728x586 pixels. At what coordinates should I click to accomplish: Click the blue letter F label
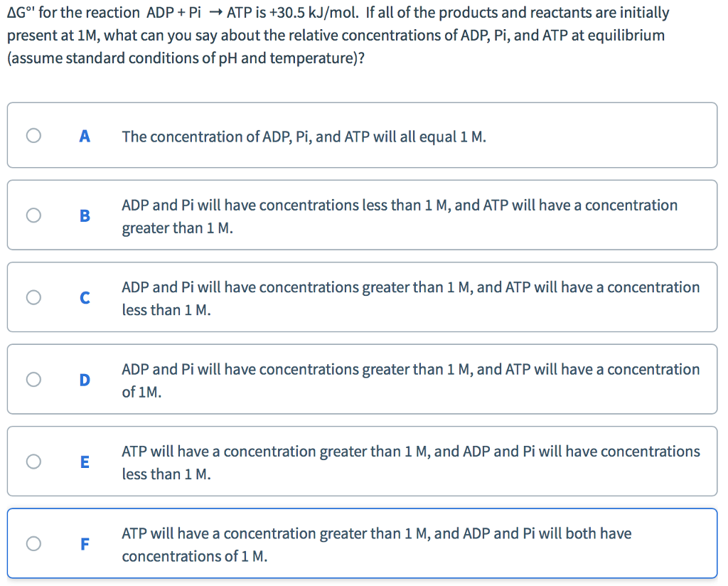[85, 543]
